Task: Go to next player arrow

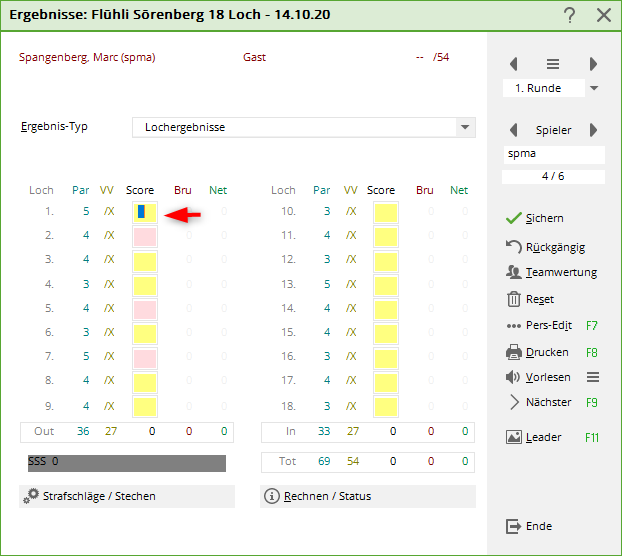Action: [x=593, y=130]
